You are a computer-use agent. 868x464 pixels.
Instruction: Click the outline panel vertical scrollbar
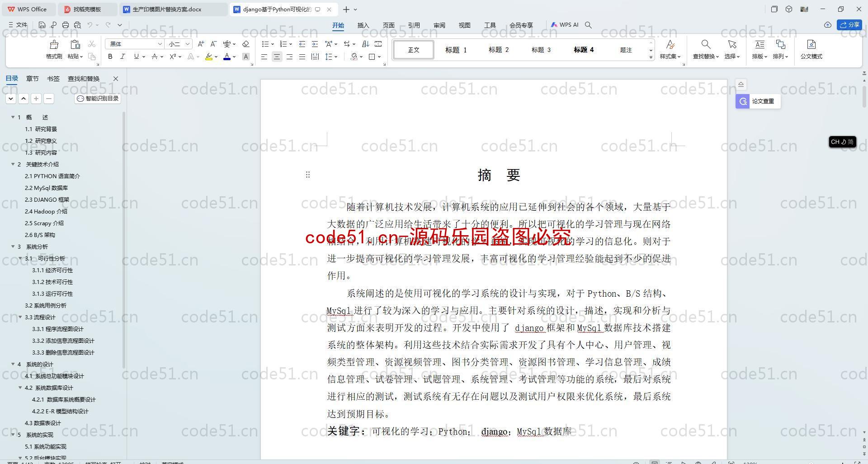(124, 240)
